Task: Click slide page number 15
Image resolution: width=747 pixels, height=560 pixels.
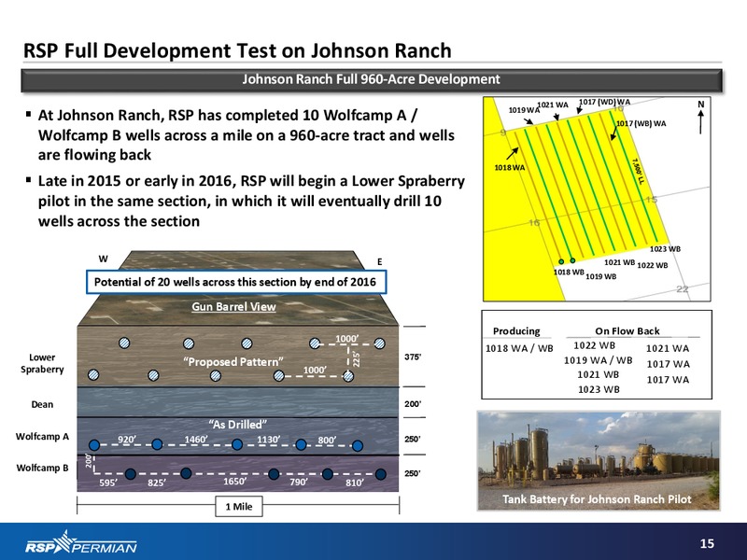Action: (707, 543)
